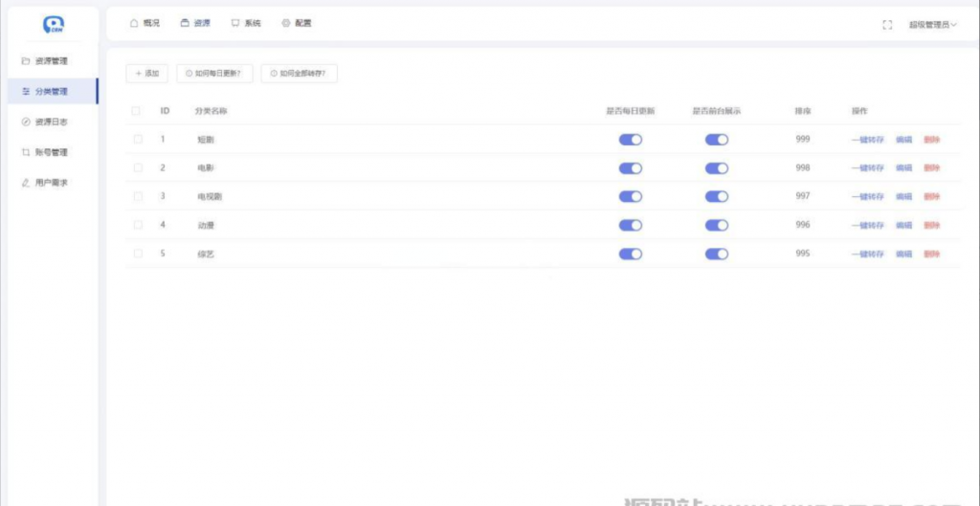Turn off the 是否前台展示 toggle for 电影
This screenshot has height=506, width=980.
(x=717, y=168)
